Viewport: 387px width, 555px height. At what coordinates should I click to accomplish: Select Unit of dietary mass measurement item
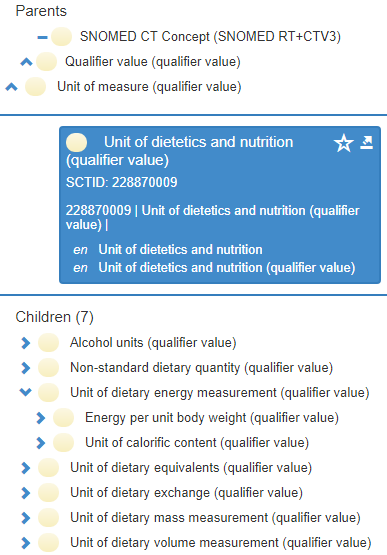[x=215, y=518]
